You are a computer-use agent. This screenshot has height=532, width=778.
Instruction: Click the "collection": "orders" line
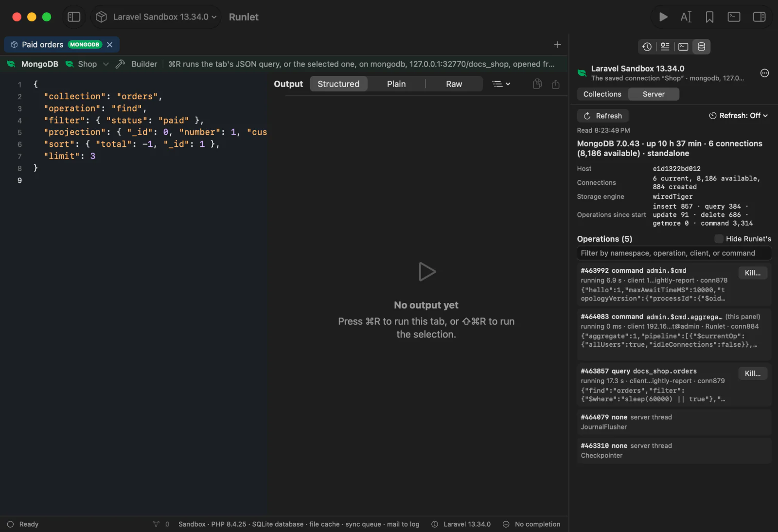[x=103, y=96]
